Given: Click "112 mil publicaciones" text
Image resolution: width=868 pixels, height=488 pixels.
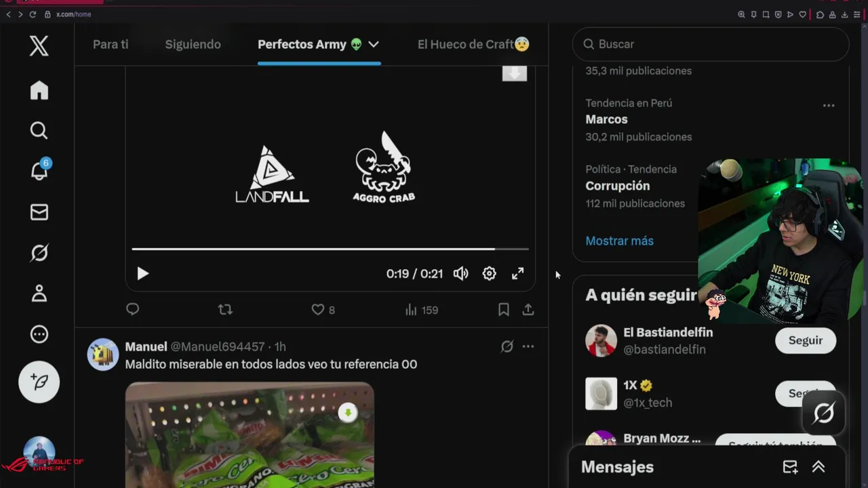Looking at the screenshot, I should 635,203.
